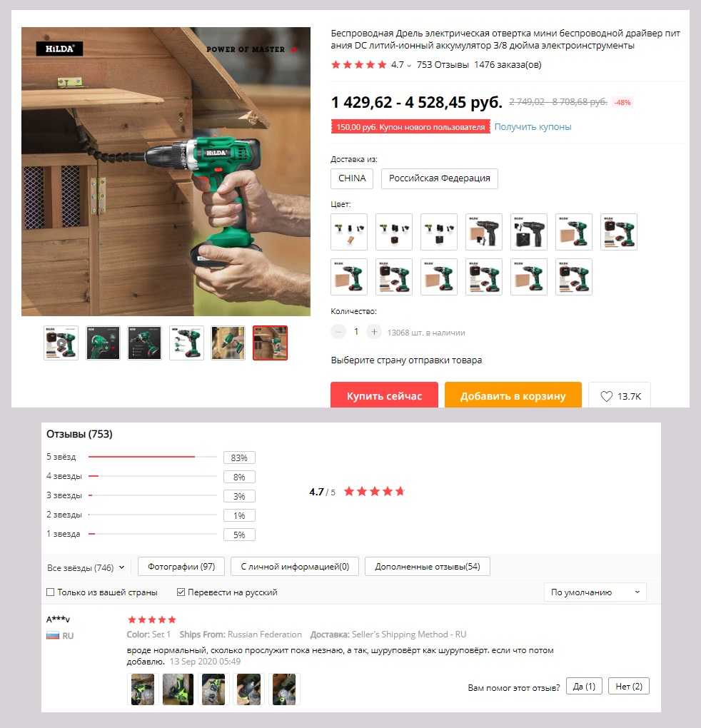
Task: Select the red-outlined last gallery thumbnail
Action: [x=270, y=343]
